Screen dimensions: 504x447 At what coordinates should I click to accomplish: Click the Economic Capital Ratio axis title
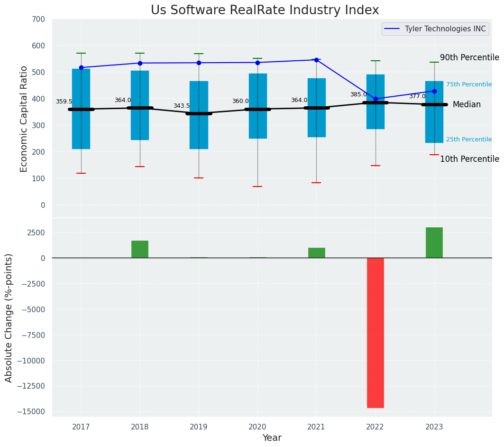[x=24, y=118]
